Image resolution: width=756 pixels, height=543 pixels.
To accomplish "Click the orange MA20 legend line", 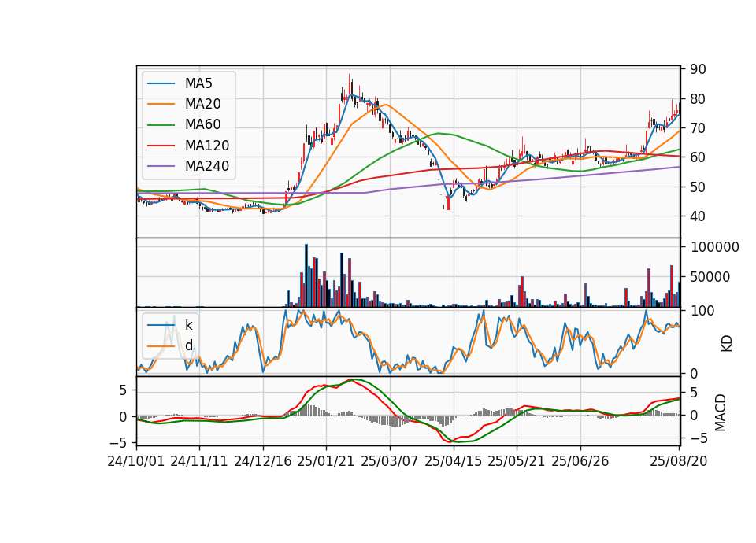I will pyautogui.click(x=161, y=104).
